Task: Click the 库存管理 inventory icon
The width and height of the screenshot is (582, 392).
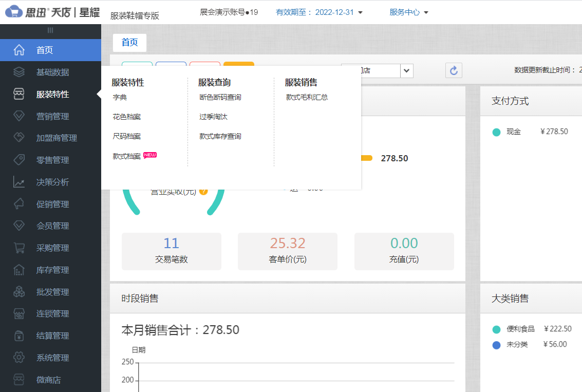Action: tap(19, 270)
